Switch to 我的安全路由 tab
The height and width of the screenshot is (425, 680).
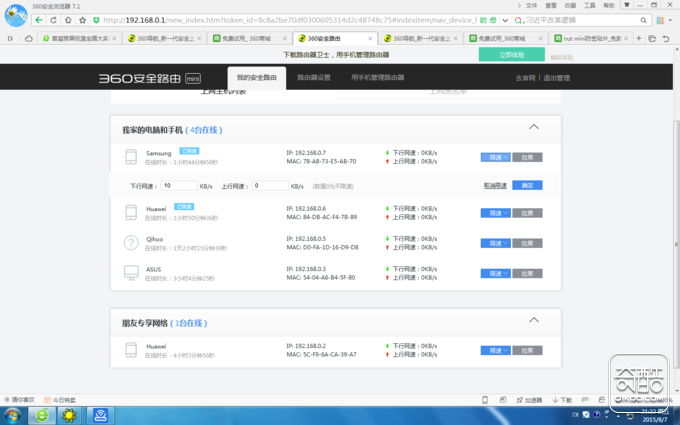pos(257,78)
